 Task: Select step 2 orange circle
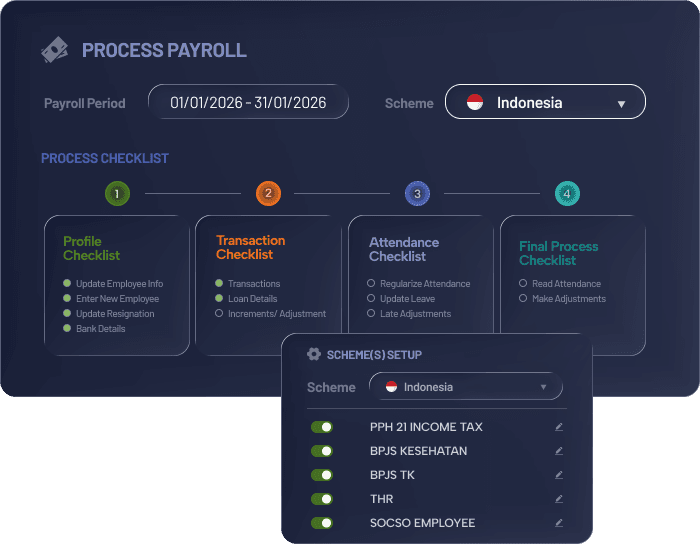(268, 193)
